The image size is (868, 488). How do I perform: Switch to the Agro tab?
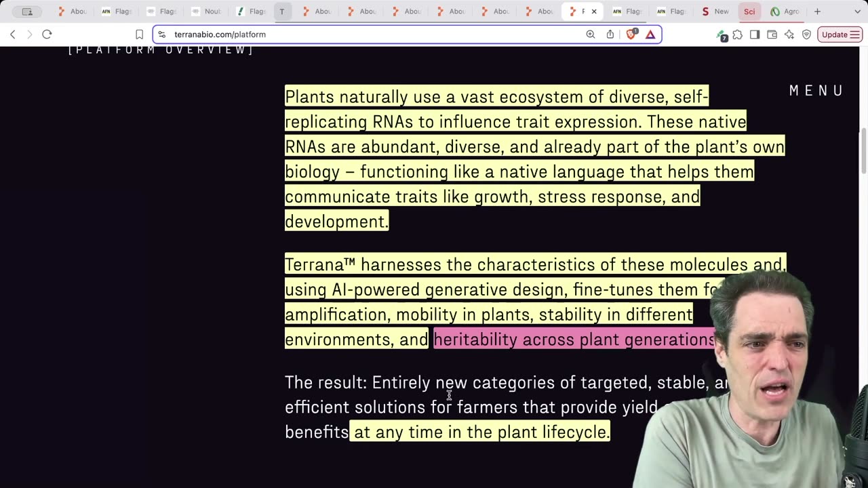click(785, 12)
